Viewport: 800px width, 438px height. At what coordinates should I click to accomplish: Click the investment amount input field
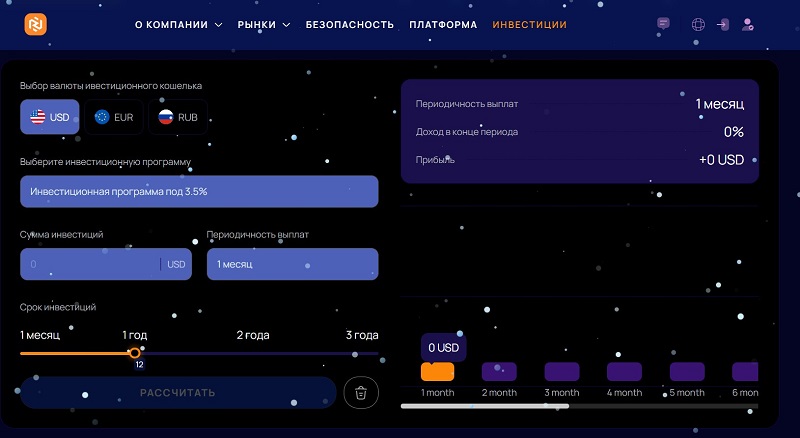[92, 264]
